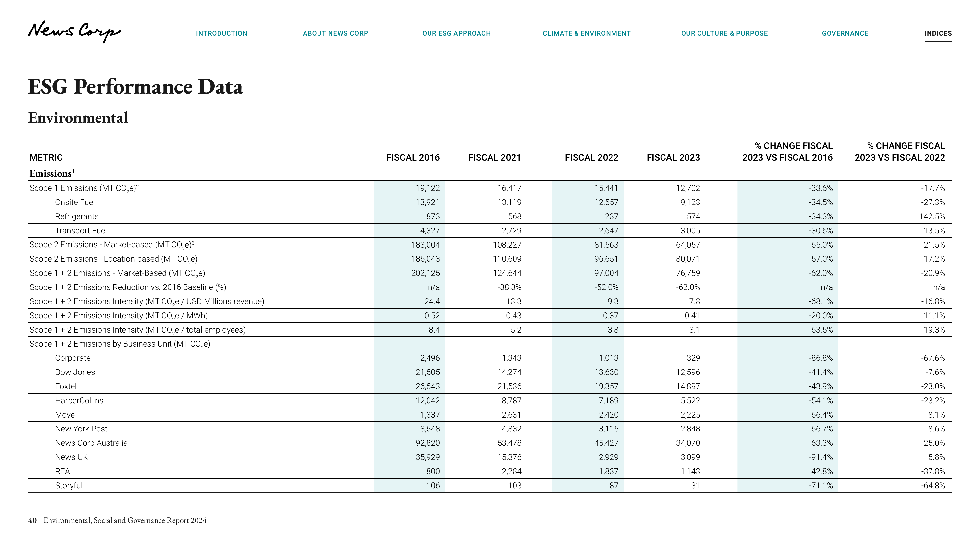Viewport: 980px width, 551px height.
Task: Select Emissions Intensity total employees label
Action: click(138, 330)
